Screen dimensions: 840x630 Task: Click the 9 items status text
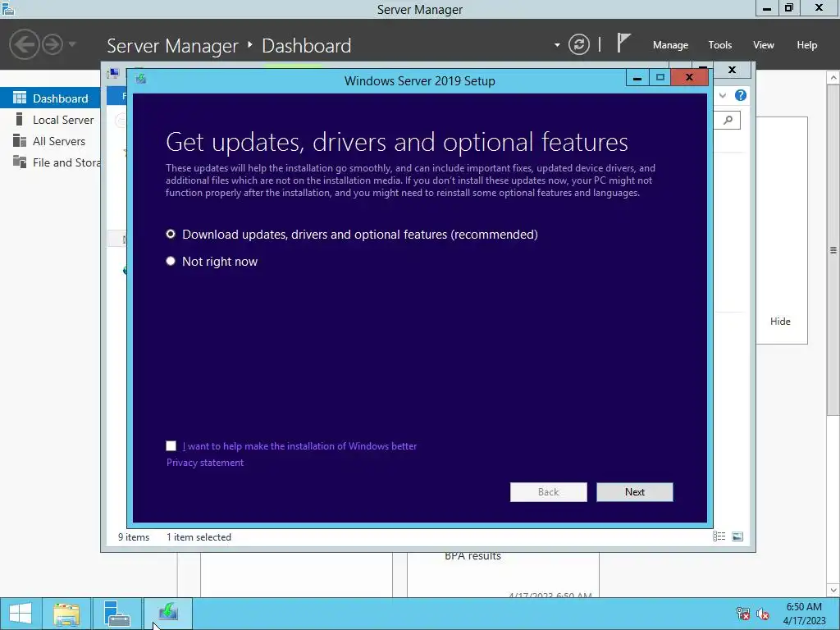pos(134,536)
